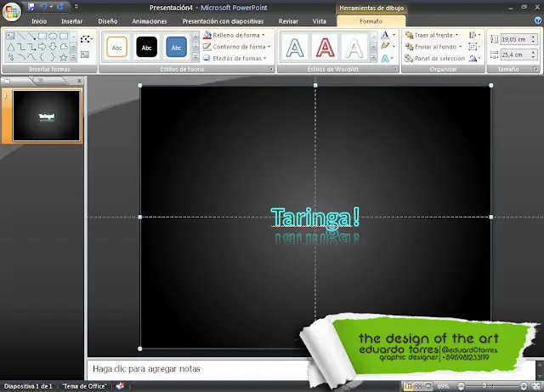The width and height of the screenshot is (544, 392).
Task: Click the Edit shape icon
Action: tap(86, 39)
